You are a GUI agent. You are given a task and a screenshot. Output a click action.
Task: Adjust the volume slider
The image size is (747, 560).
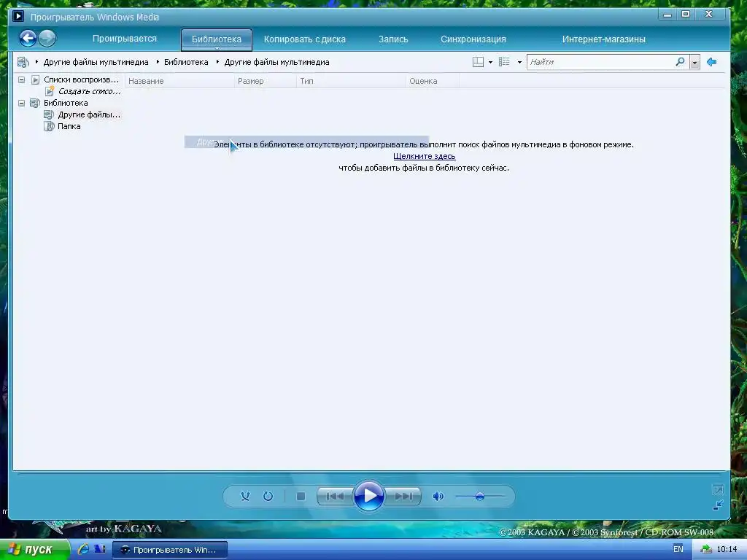[x=480, y=497]
